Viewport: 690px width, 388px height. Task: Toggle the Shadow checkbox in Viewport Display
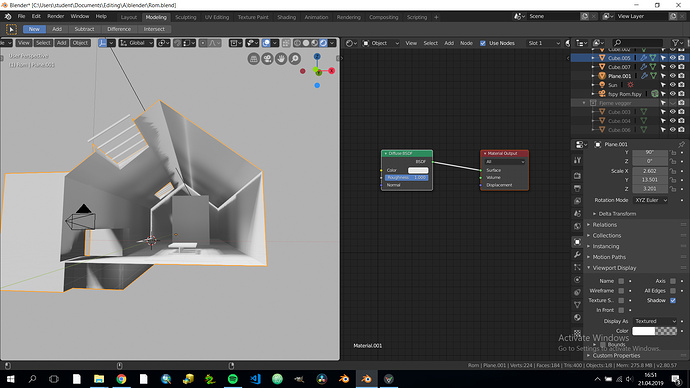click(673, 300)
